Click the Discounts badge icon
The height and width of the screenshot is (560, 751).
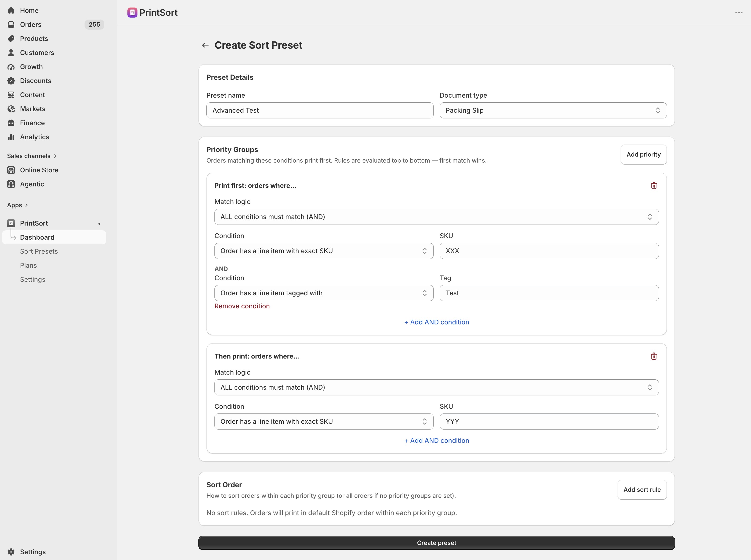pos(11,81)
